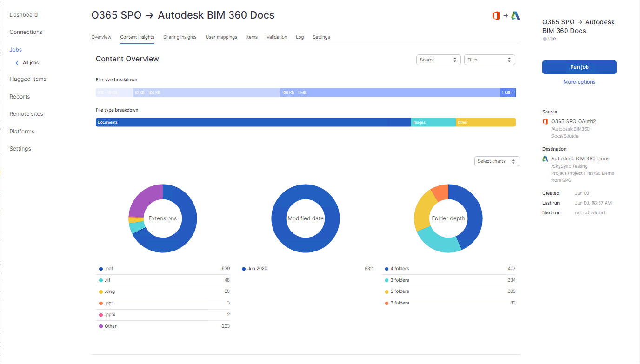
Task: Go to the User mappings tab
Action: [221, 37]
